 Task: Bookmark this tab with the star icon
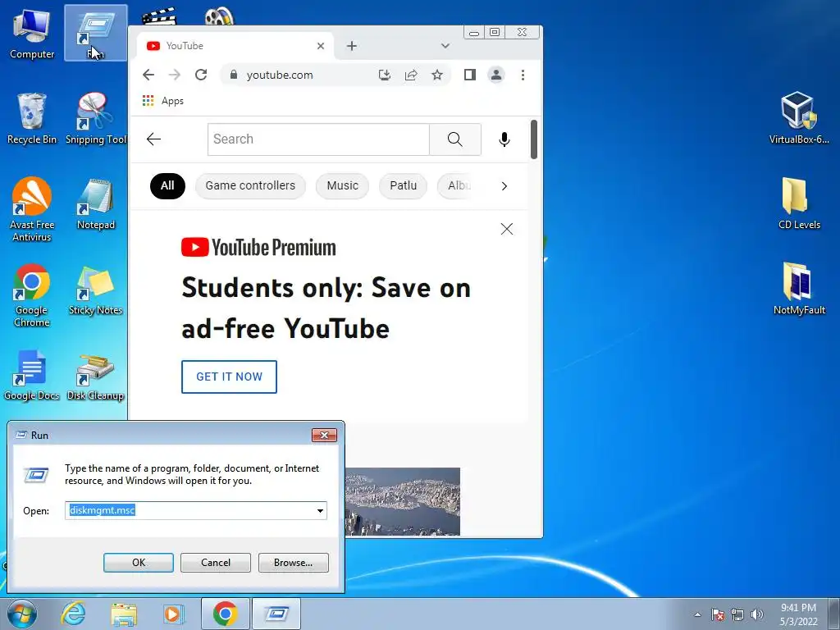(x=437, y=75)
